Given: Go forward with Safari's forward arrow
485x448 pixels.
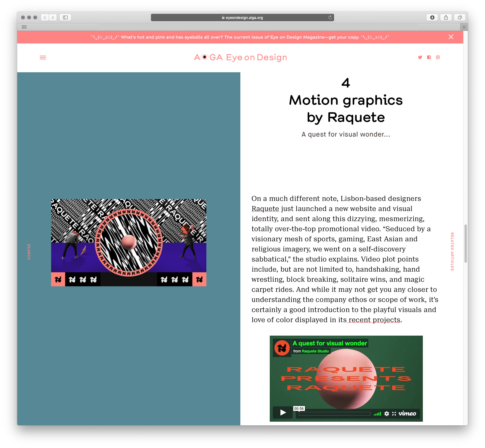Looking at the screenshot, I should click(53, 17).
